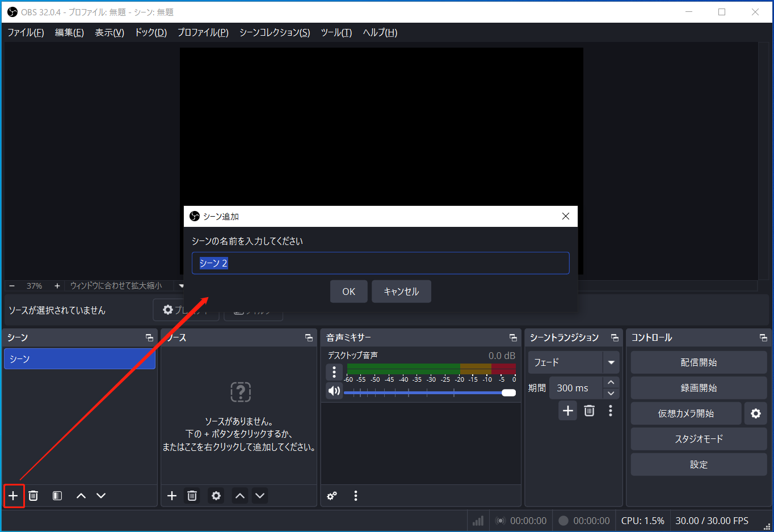Image resolution: width=774 pixels, height=532 pixels.
Task: Pop out the audio mixer panel
Action: (513, 337)
